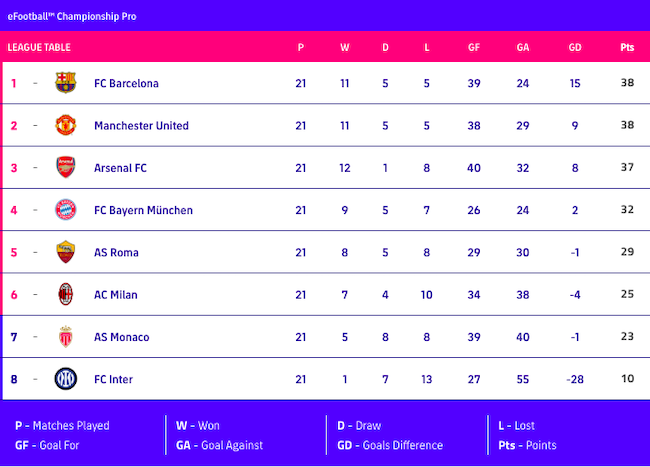Click the FC Bayern München crest
The height and width of the screenshot is (467, 650).
point(66,210)
